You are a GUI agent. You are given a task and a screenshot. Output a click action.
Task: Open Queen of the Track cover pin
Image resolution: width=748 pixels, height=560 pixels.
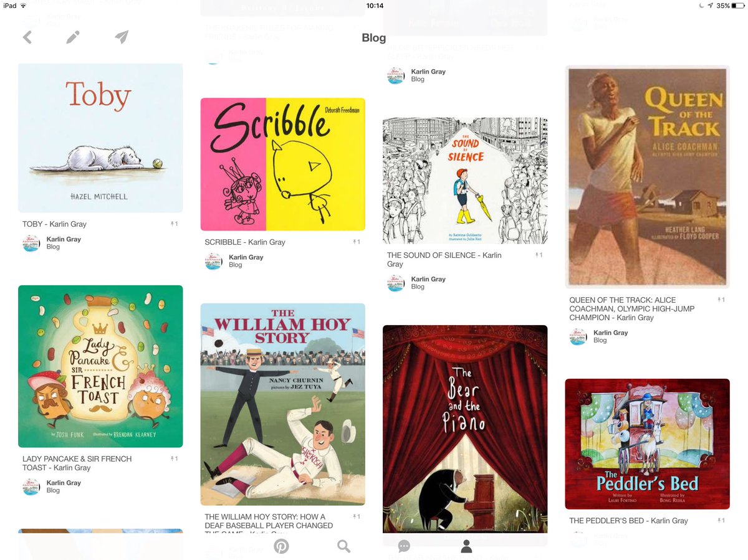648,176
